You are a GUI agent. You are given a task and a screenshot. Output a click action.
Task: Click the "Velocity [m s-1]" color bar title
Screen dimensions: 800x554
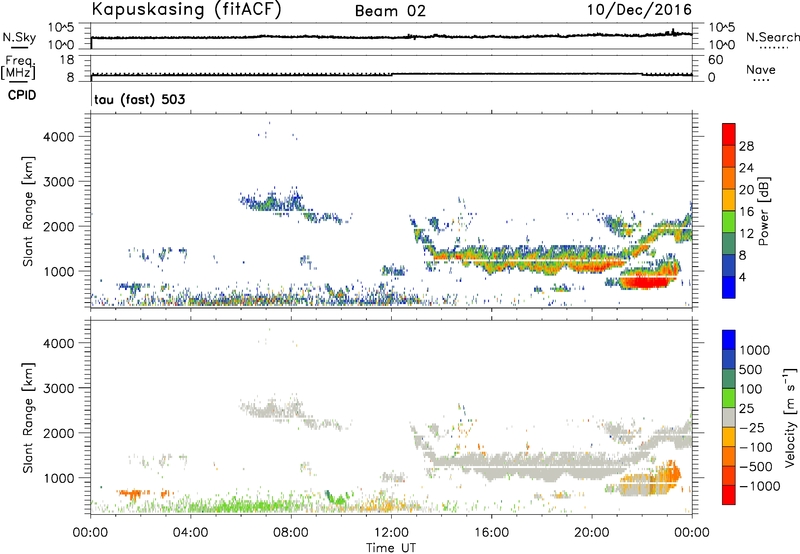tap(790, 417)
